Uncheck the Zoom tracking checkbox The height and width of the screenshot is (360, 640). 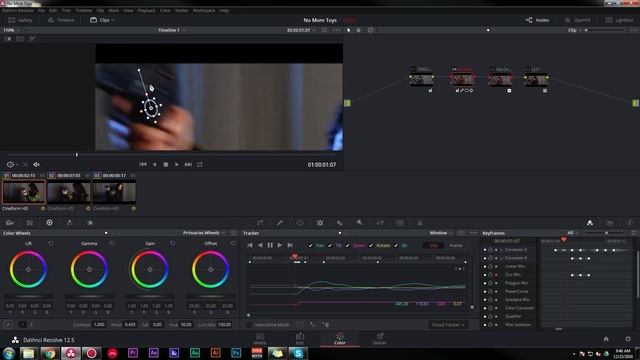coord(347,246)
